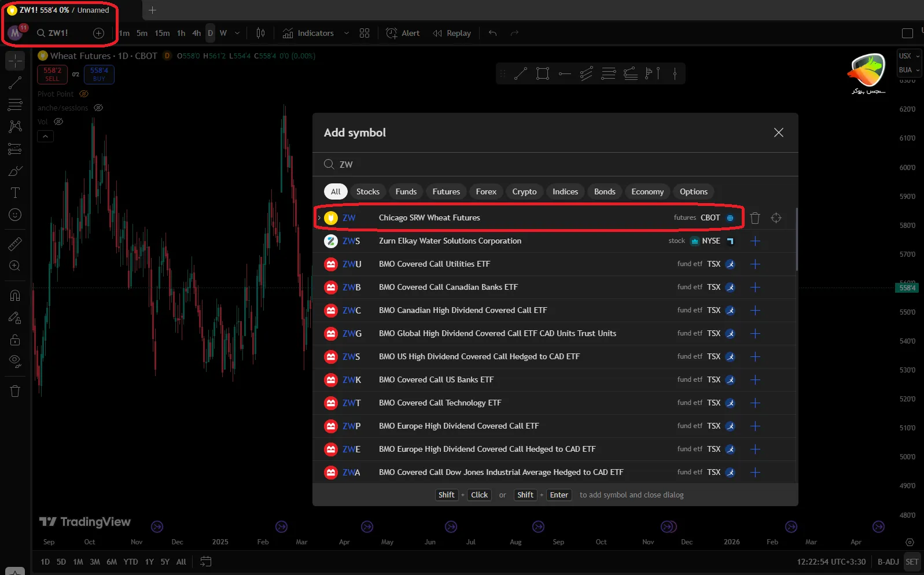Open the chart layout grid selector
924x575 pixels.
point(365,33)
